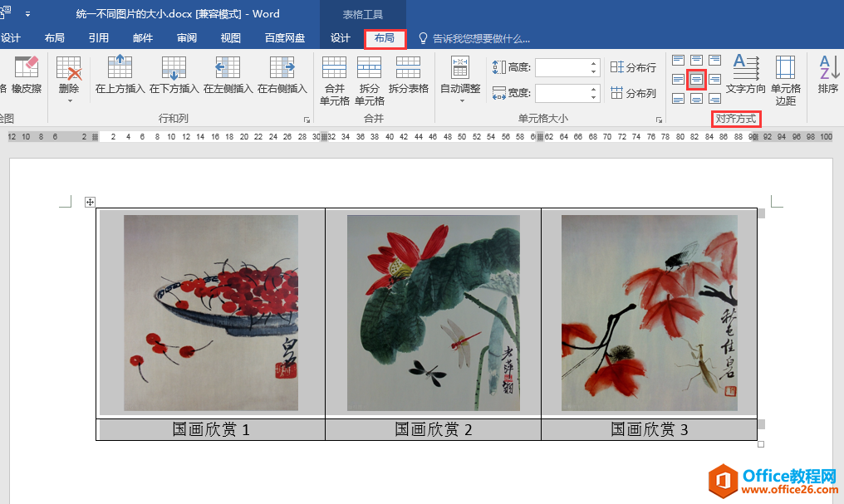
Task: Open the Table Tools Design (设计) tab
Action: click(x=341, y=38)
